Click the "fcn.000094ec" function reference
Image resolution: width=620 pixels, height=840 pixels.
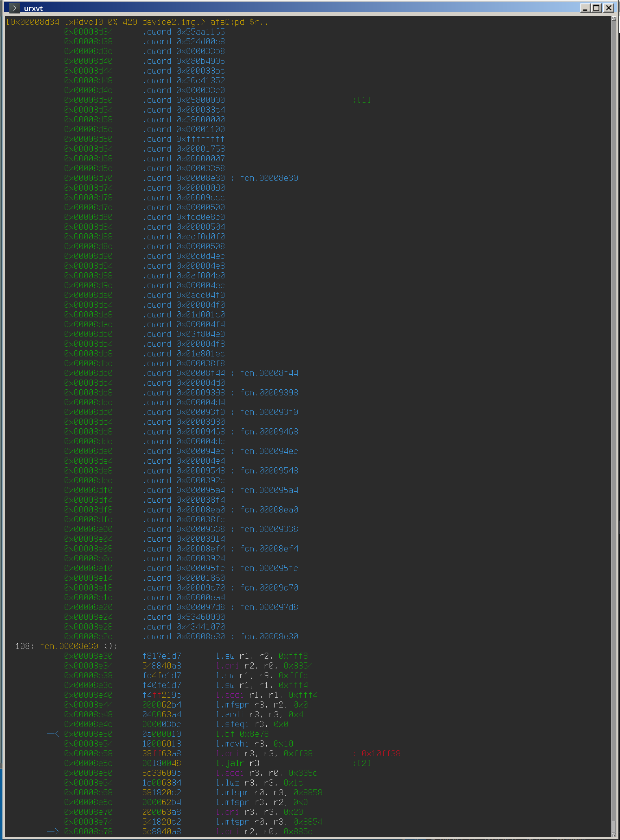pos(269,451)
